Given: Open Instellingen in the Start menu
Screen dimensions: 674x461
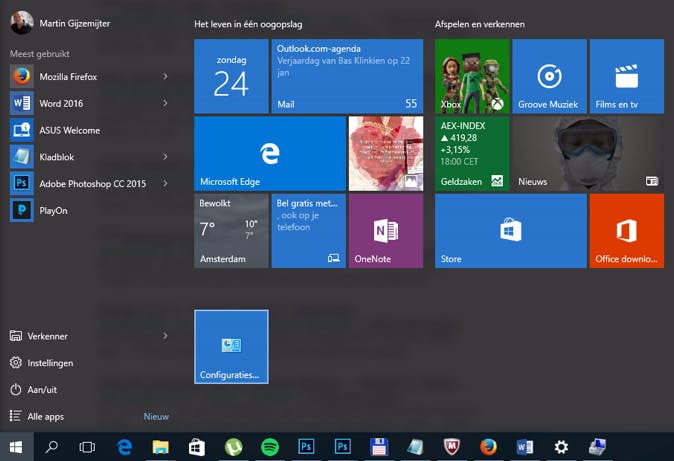Looking at the screenshot, I should coord(49,363).
